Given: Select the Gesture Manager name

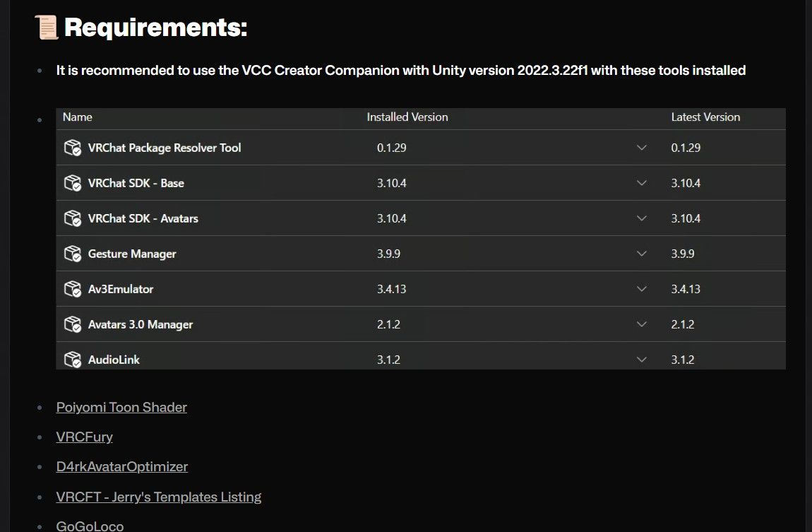Looking at the screenshot, I should pyautogui.click(x=132, y=254).
